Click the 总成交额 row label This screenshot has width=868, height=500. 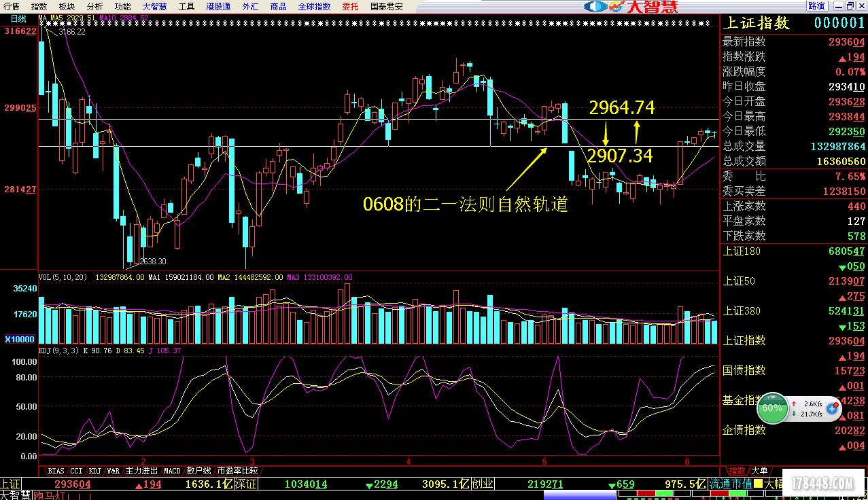pos(744,161)
